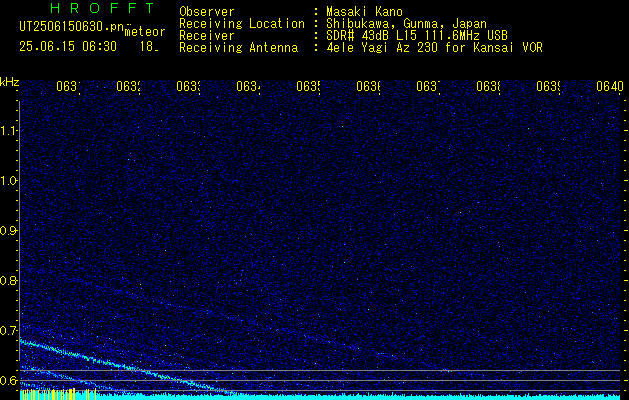Click the 0.8 frequency axis label
Screen dimensions: 629x400
click(x=9, y=280)
